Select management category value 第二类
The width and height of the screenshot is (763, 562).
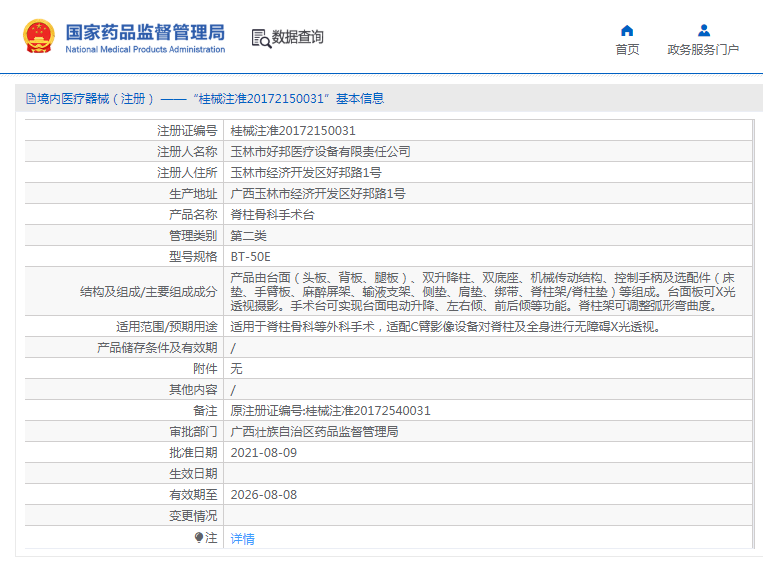[x=248, y=236]
